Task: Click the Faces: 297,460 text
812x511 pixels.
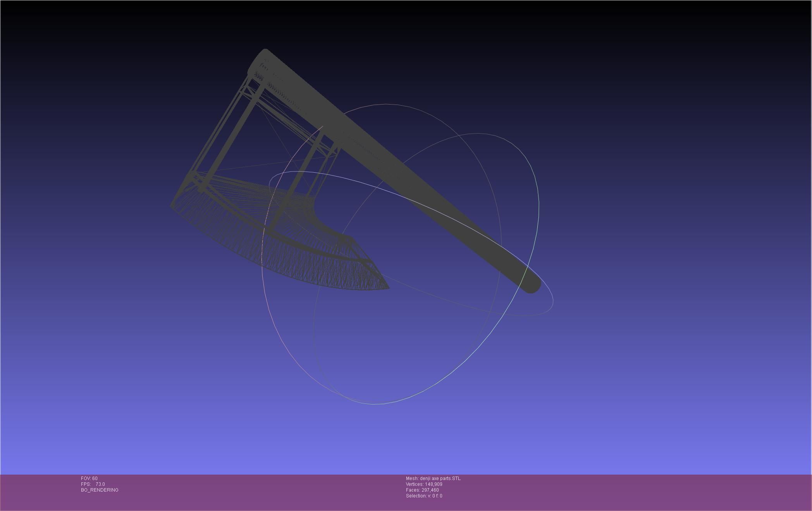Action: [422, 490]
